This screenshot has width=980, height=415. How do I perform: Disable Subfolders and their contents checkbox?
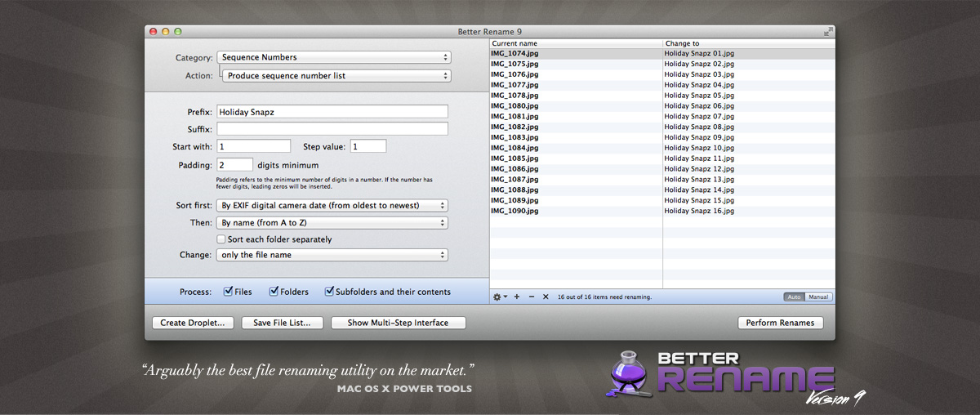(330, 291)
